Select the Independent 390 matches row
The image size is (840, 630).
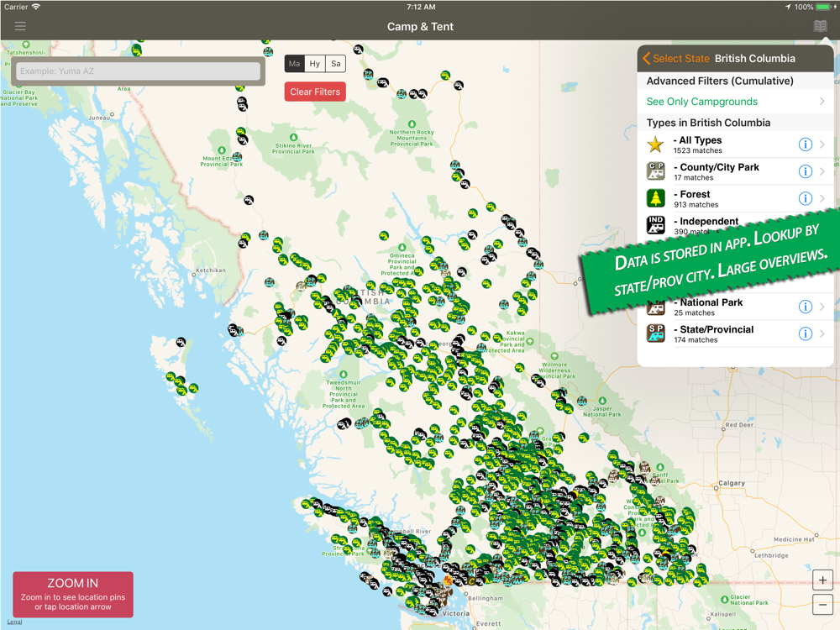[x=735, y=225]
